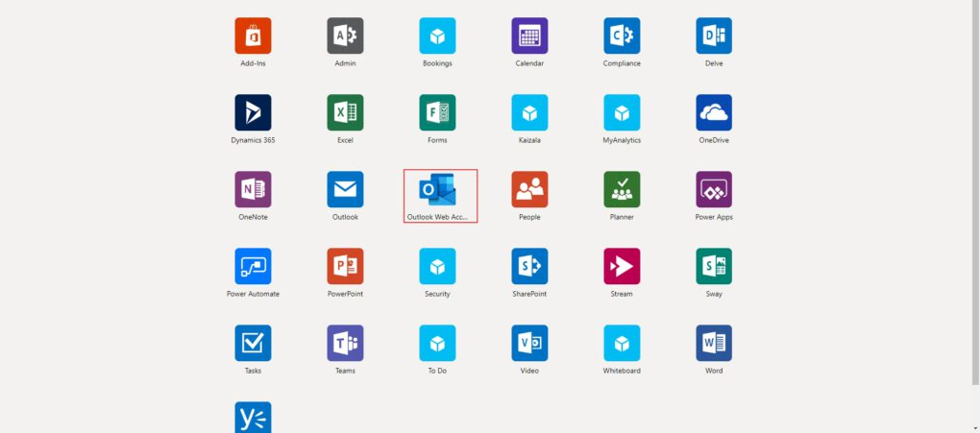980x433 pixels.
Task: Open the Stream app tile
Action: [x=622, y=266]
